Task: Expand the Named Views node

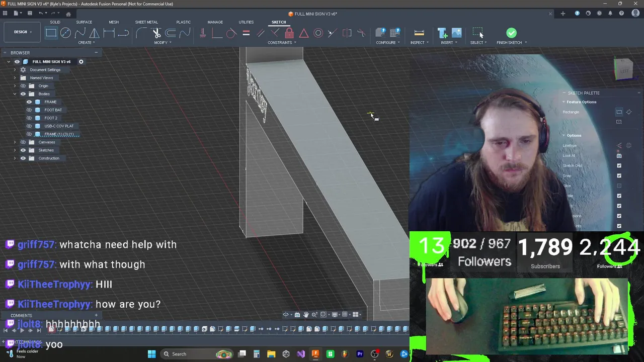Action: click(15, 78)
